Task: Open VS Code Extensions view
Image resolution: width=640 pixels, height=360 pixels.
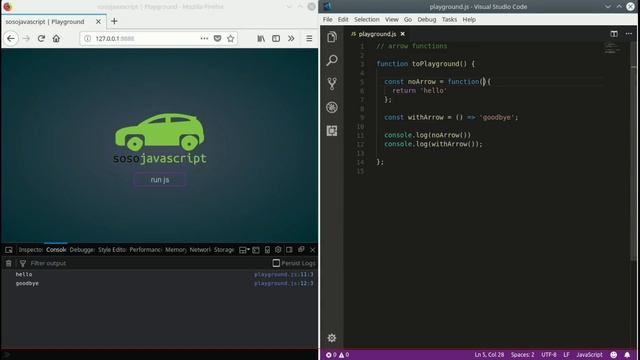Action: tap(332, 131)
